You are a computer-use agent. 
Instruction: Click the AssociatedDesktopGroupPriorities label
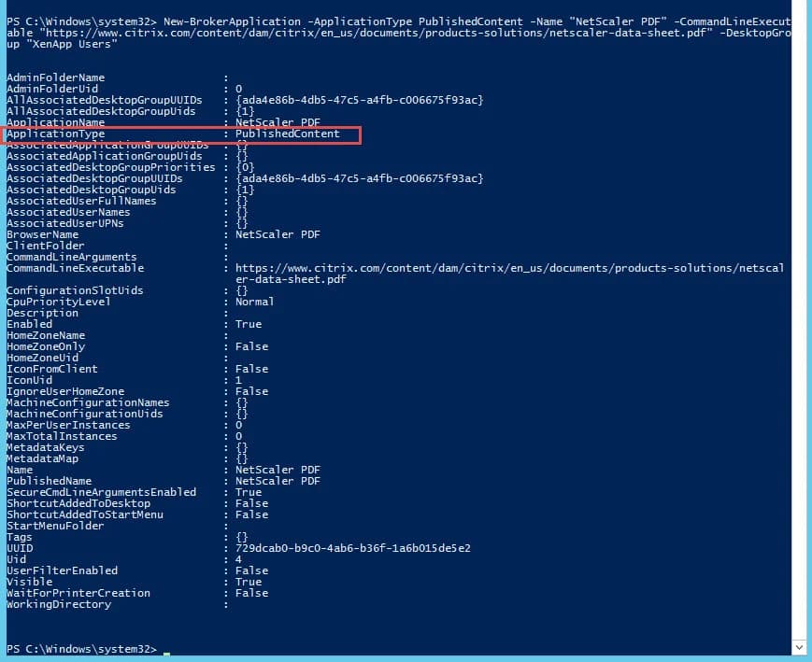pyautogui.click(x=111, y=167)
